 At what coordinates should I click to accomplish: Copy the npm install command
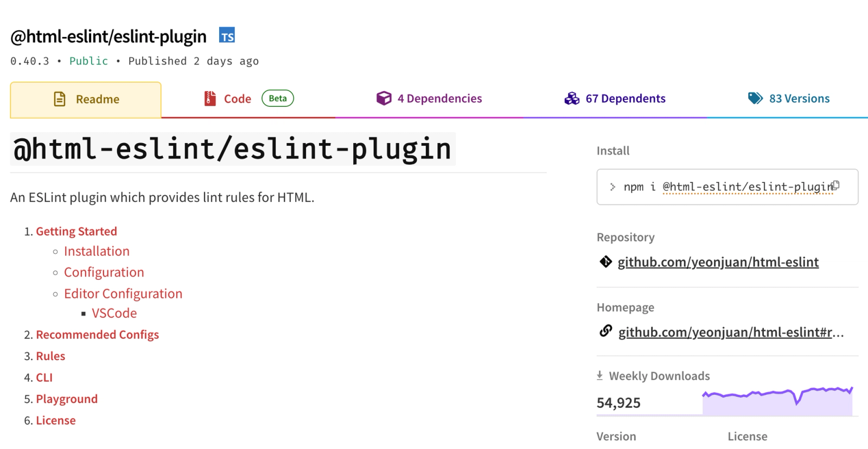[x=836, y=185]
